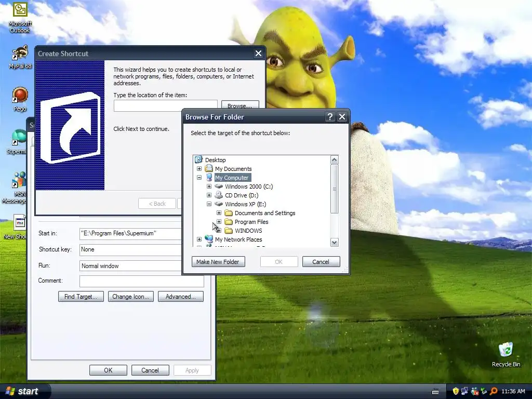Click the location input in Create Shortcut
This screenshot has width=532, height=399.
coord(165,106)
